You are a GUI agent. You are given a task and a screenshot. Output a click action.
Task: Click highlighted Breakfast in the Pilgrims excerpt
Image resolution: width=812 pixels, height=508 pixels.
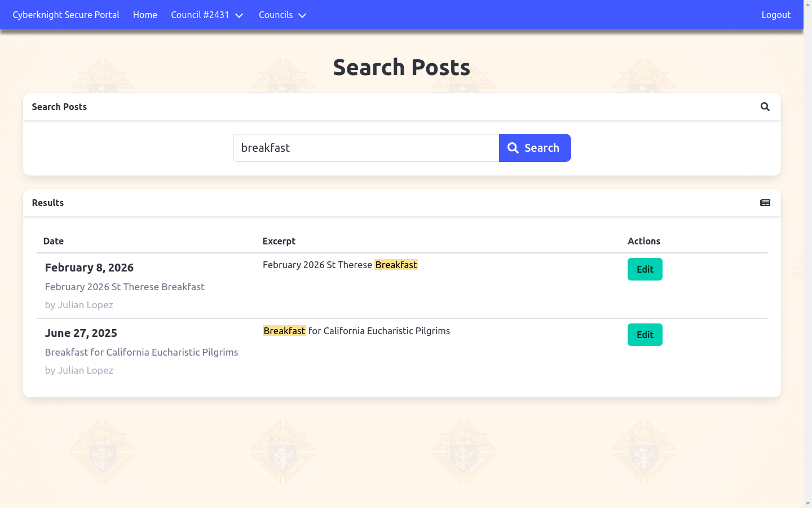(284, 331)
